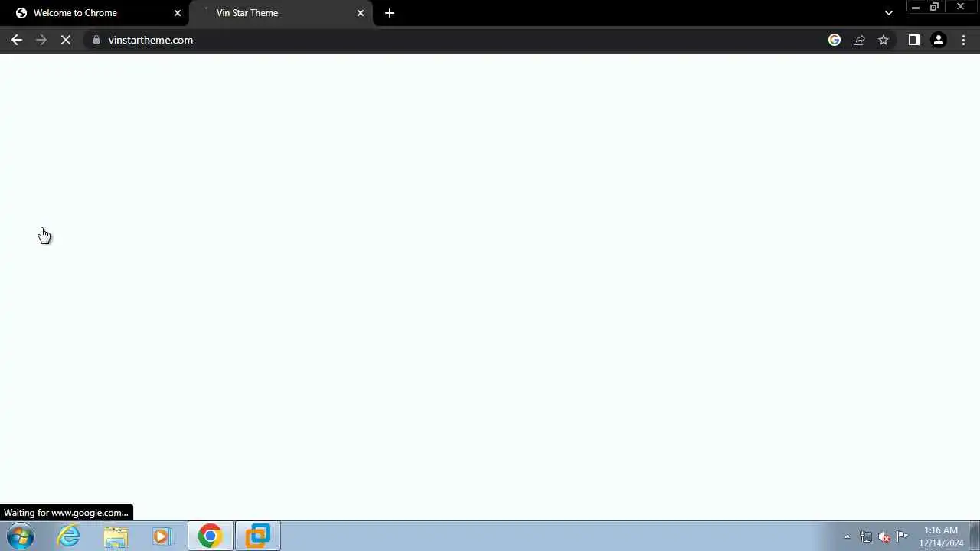Open the VirtualBox taskbar application
This screenshot has height=551, width=980.
pyautogui.click(x=257, y=536)
